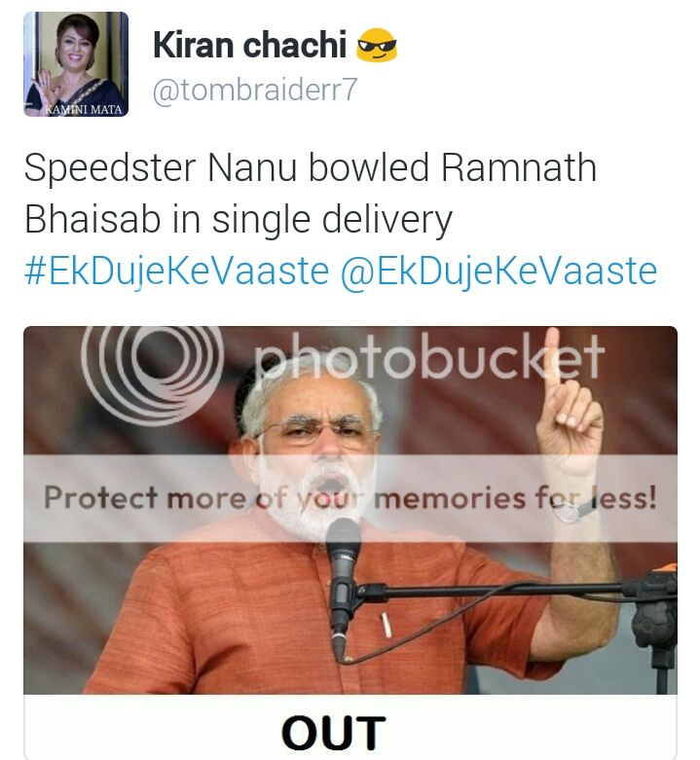The image size is (700, 760).
Task: Open Kiran chachi's profile avatar picture
Action: pyautogui.click(x=76, y=64)
